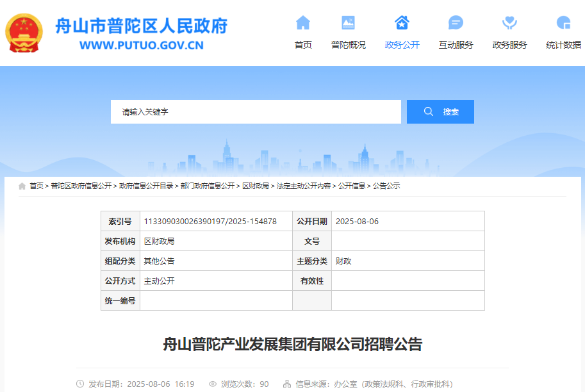Select the 主题分类 value 财政
585x392 pixels.
pos(343,261)
